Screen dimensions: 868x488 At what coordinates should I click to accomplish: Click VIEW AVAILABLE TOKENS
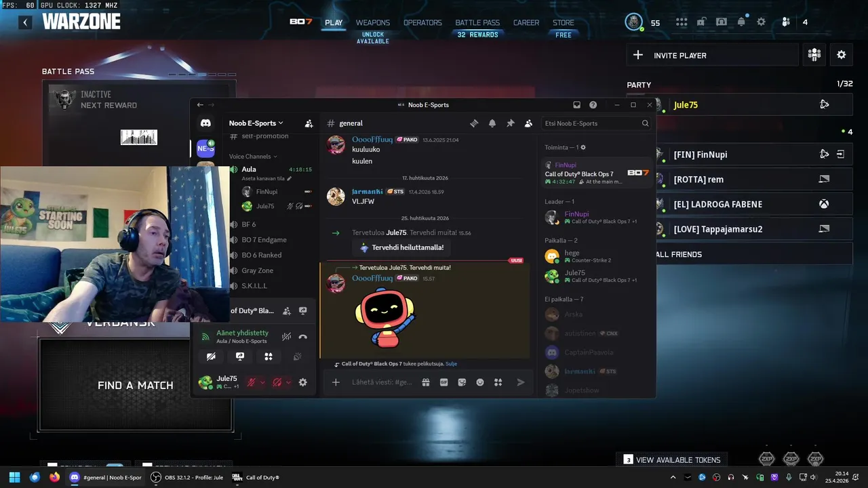point(672,460)
